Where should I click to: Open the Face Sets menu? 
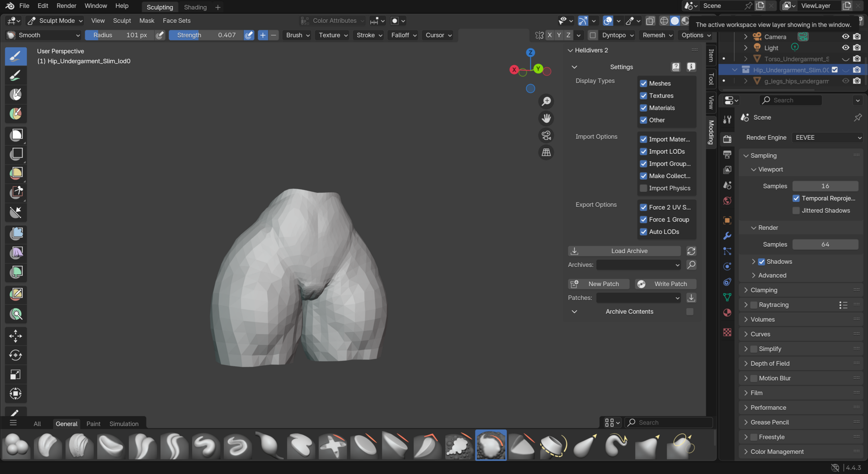pos(176,21)
